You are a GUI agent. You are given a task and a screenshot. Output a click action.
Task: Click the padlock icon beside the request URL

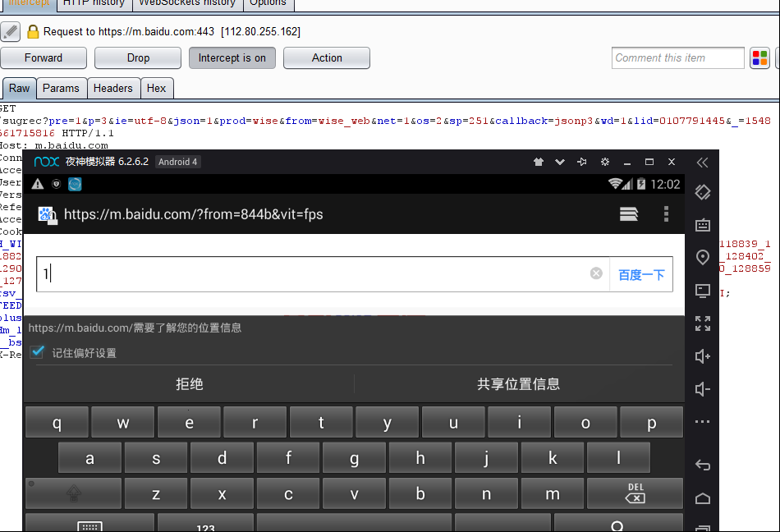(33, 31)
